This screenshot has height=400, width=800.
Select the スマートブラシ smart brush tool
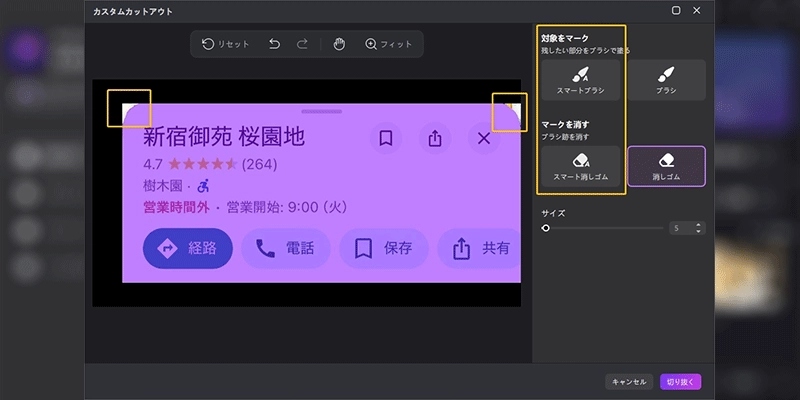tap(581, 80)
